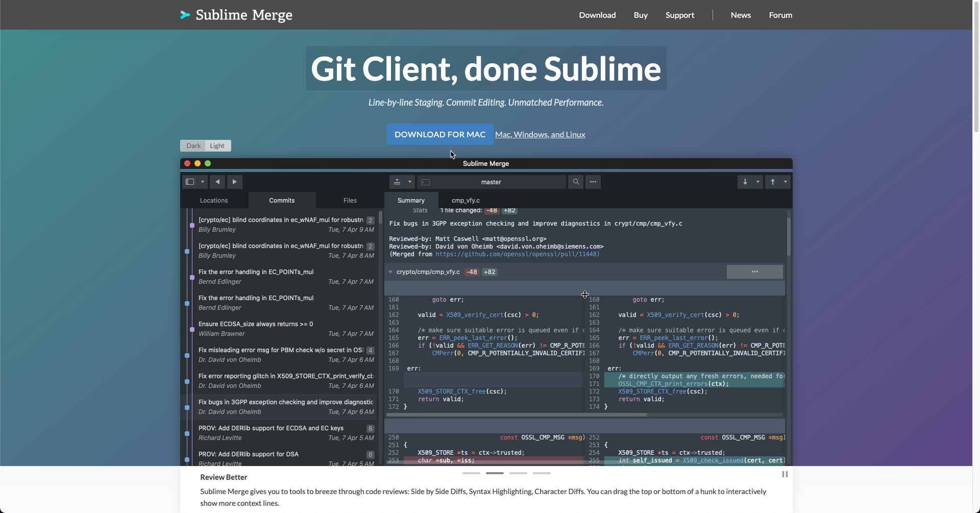This screenshot has height=513, width=980.
Task: Click the master branch field
Action: 492,182
